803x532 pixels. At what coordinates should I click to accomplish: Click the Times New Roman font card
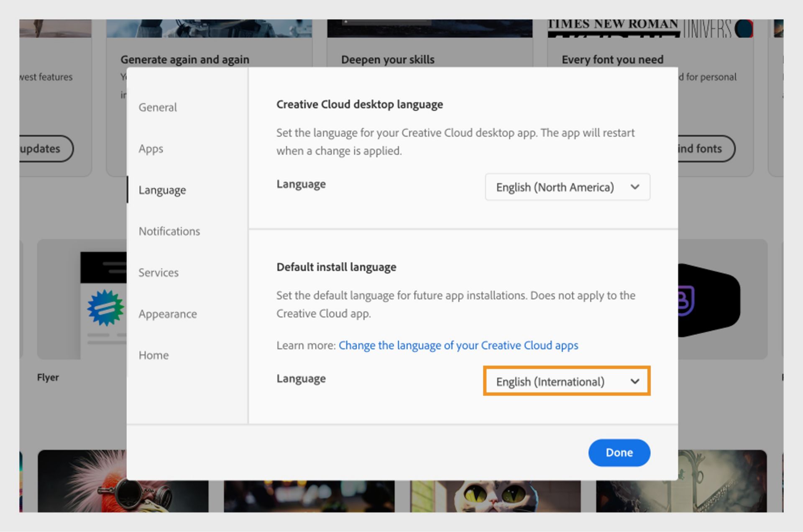[612, 25]
